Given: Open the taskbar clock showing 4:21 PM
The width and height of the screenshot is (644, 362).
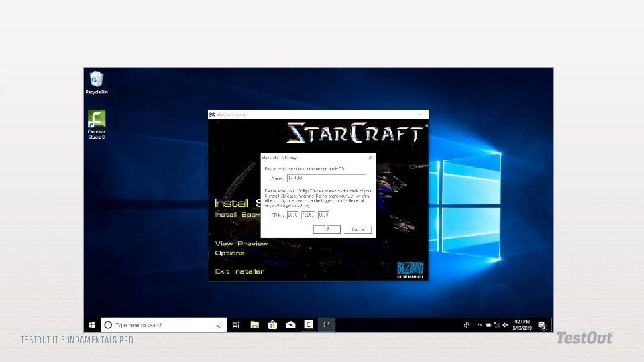Looking at the screenshot, I should pos(522,325).
